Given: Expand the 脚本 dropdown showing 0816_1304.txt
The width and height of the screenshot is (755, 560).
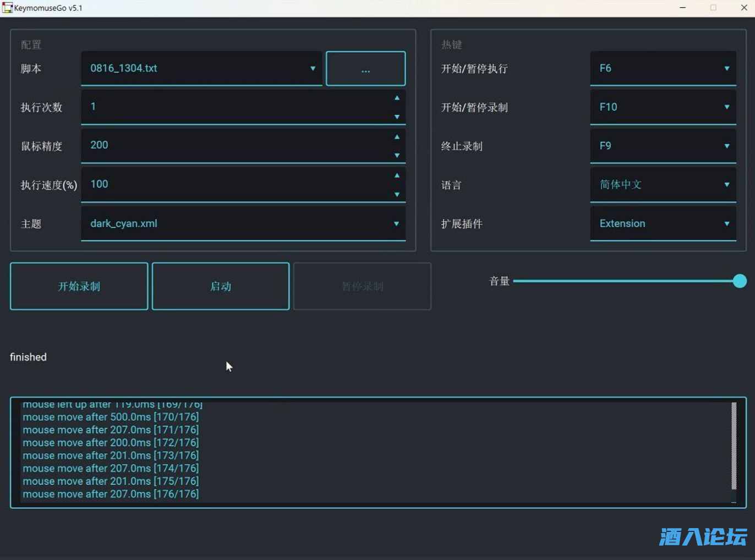Looking at the screenshot, I should [x=201, y=68].
